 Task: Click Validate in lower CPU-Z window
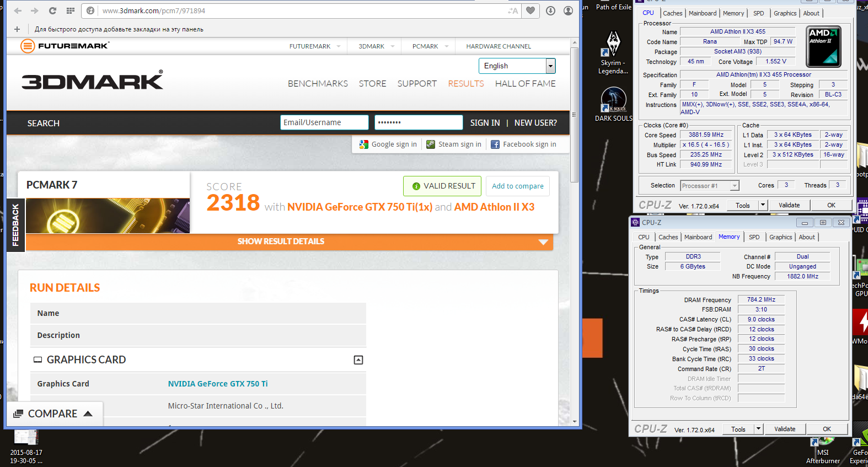(x=785, y=429)
